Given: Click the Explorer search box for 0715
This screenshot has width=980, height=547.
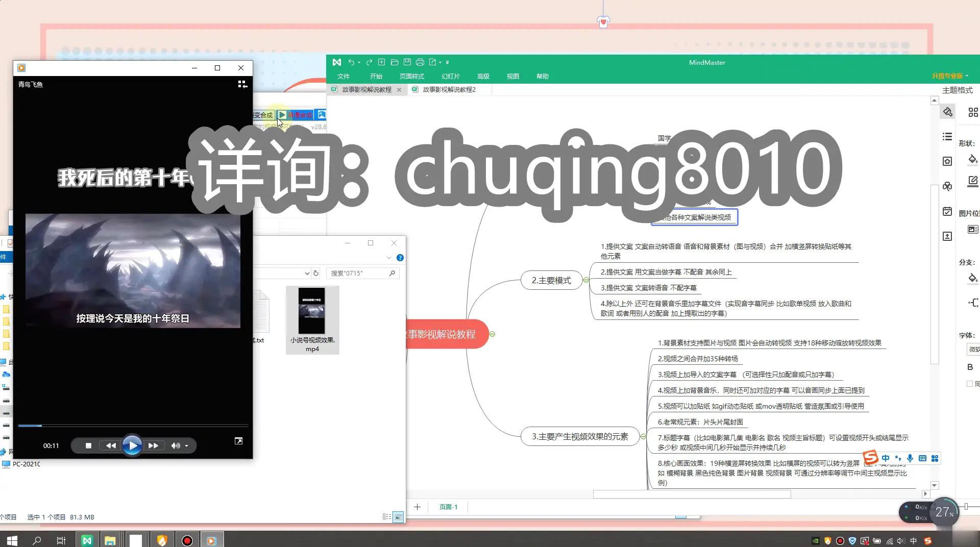Looking at the screenshot, I should [363, 273].
